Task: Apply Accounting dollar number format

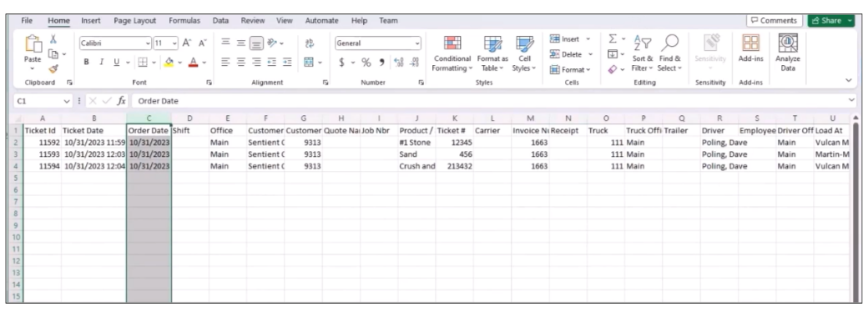Action: point(341,63)
